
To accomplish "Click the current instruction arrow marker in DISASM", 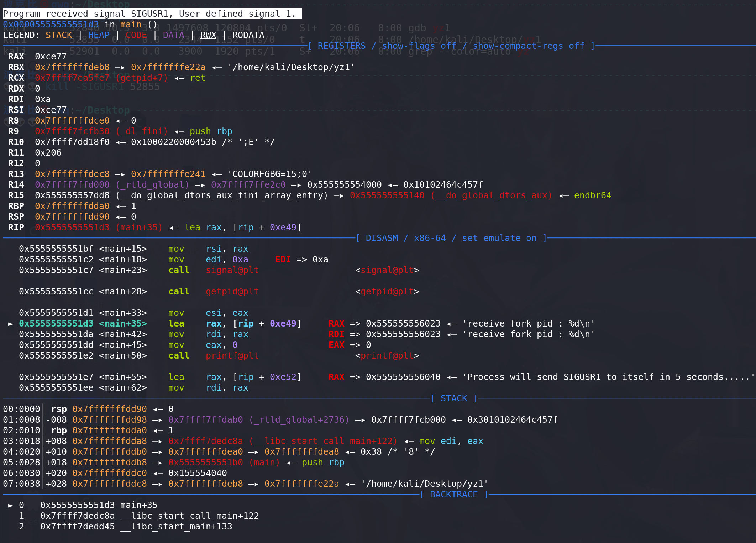I will point(11,324).
